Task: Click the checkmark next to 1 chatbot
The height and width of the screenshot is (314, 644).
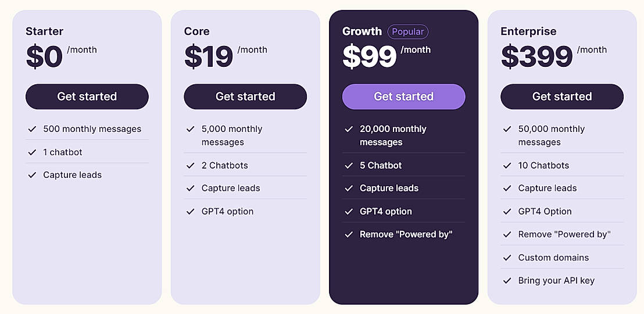Action: 32,152
